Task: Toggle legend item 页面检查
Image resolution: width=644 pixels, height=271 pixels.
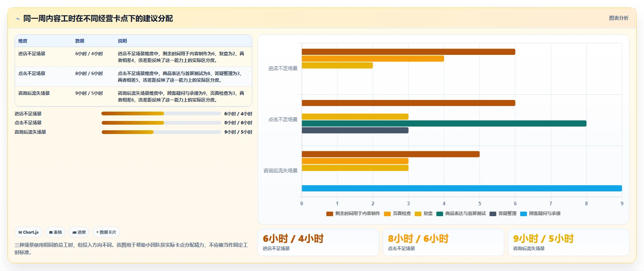Action: [x=397, y=214]
